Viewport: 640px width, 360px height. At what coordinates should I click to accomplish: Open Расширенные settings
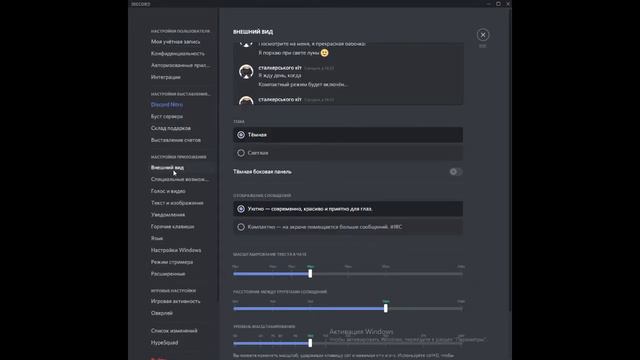(x=168, y=274)
